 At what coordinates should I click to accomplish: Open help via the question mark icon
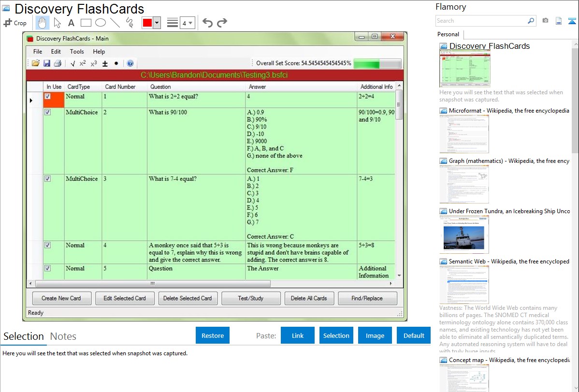pyautogui.click(x=130, y=63)
